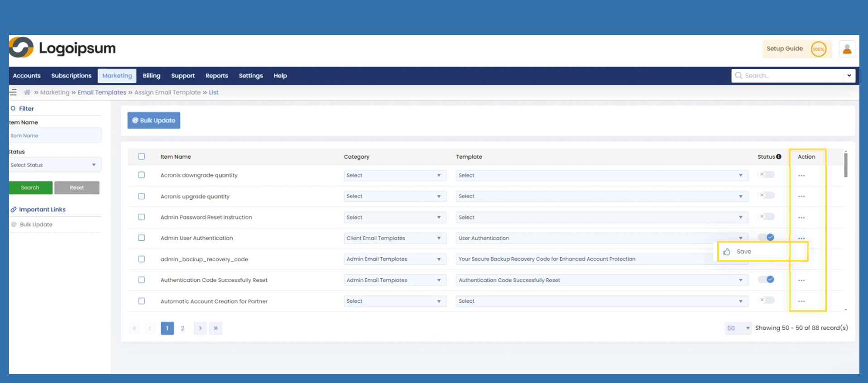Click the user profile avatar icon
The height and width of the screenshot is (383, 868).
pos(847,49)
